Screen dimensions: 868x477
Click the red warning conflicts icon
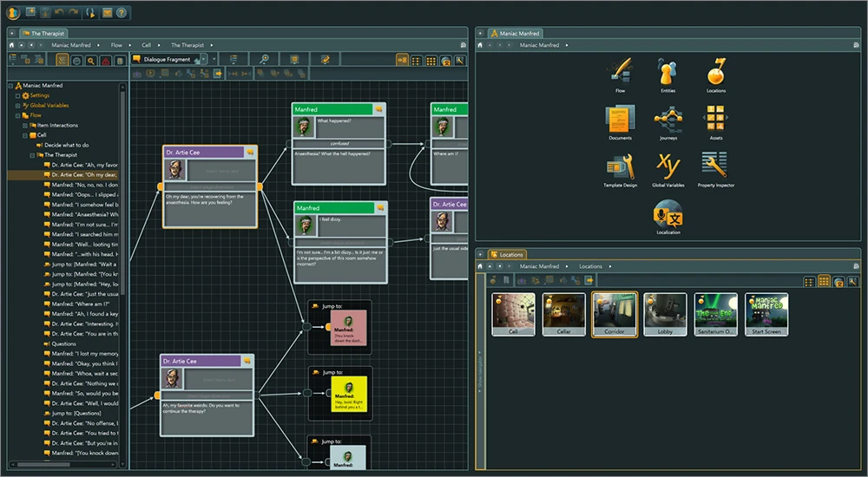tap(105, 61)
